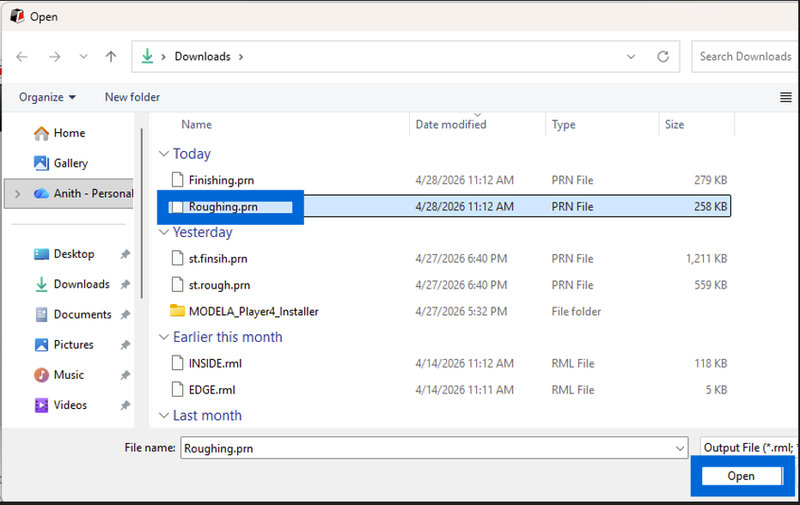This screenshot has height=505, width=800.
Task: Click pin icon beside Documents
Action: tap(125, 314)
